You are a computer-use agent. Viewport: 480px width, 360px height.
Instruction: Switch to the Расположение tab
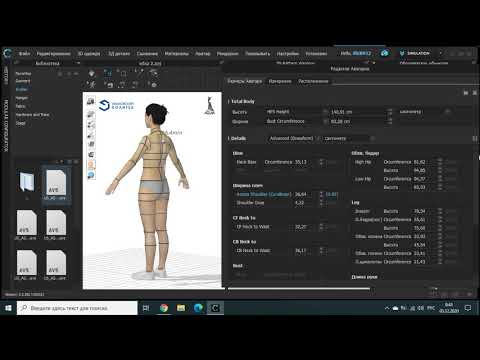tap(313, 81)
